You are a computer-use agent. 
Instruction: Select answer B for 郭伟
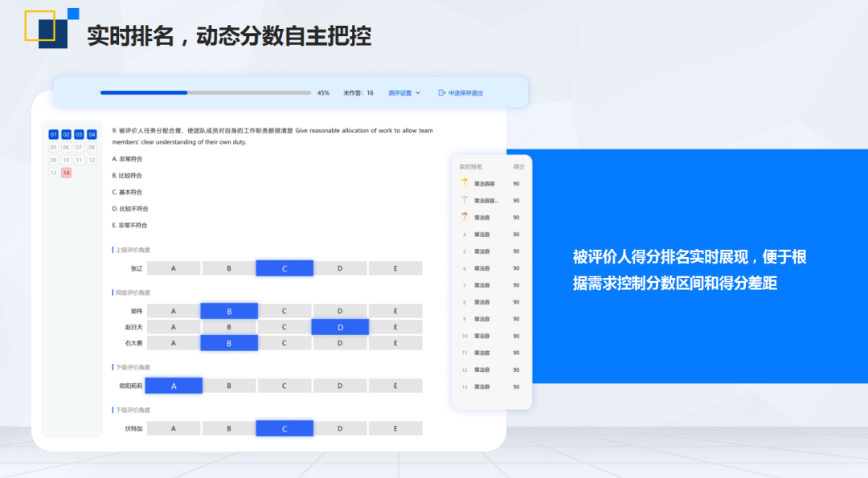point(228,310)
